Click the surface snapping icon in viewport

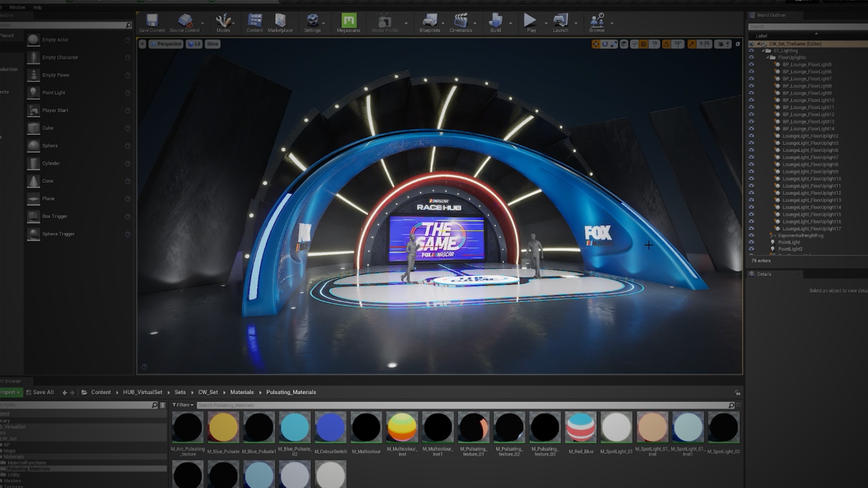634,44
